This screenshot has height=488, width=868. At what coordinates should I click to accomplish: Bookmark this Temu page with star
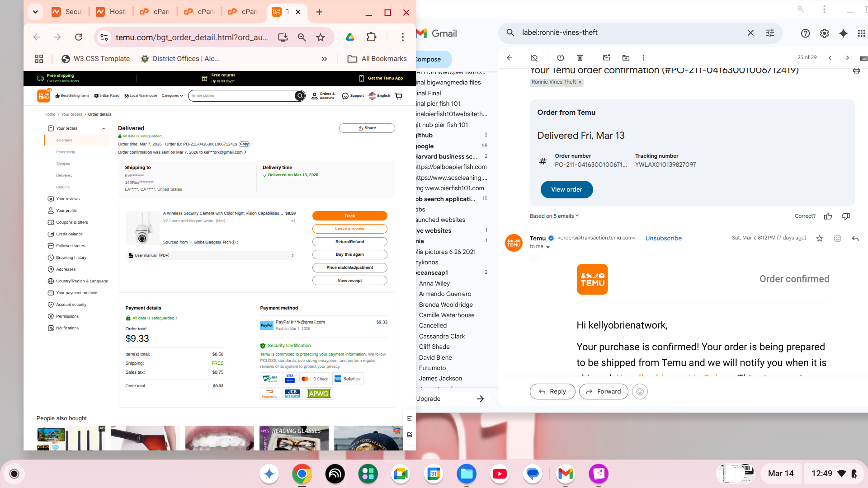[321, 38]
